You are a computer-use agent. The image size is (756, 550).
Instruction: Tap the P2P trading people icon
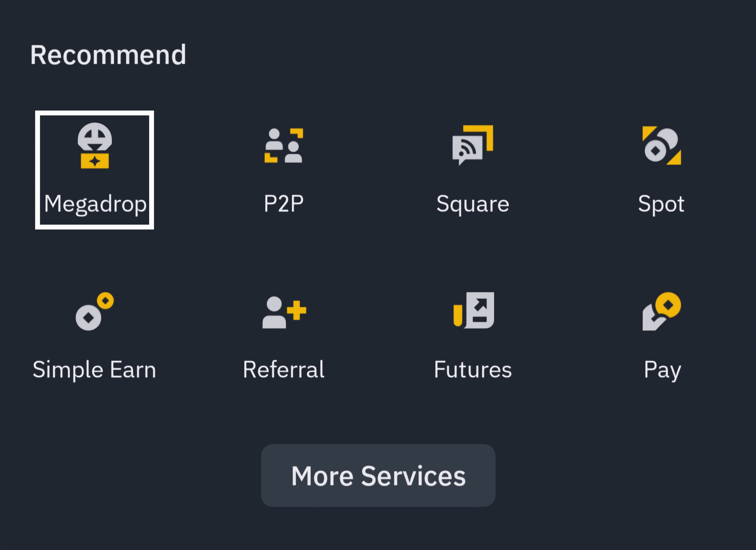tap(283, 146)
